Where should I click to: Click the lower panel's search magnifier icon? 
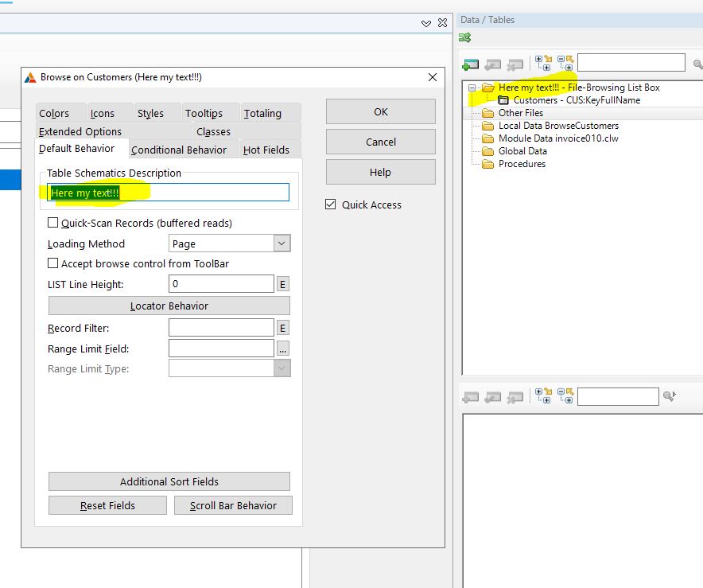tap(669, 395)
